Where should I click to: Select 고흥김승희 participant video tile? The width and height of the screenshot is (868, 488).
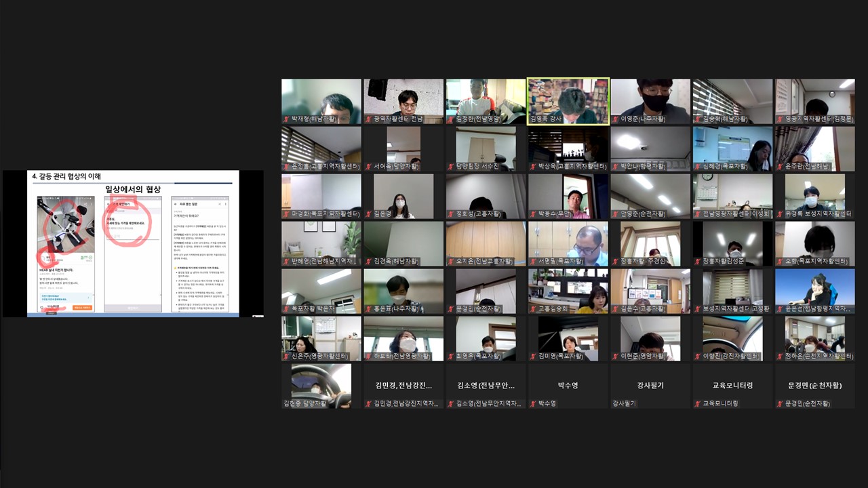tap(568, 291)
